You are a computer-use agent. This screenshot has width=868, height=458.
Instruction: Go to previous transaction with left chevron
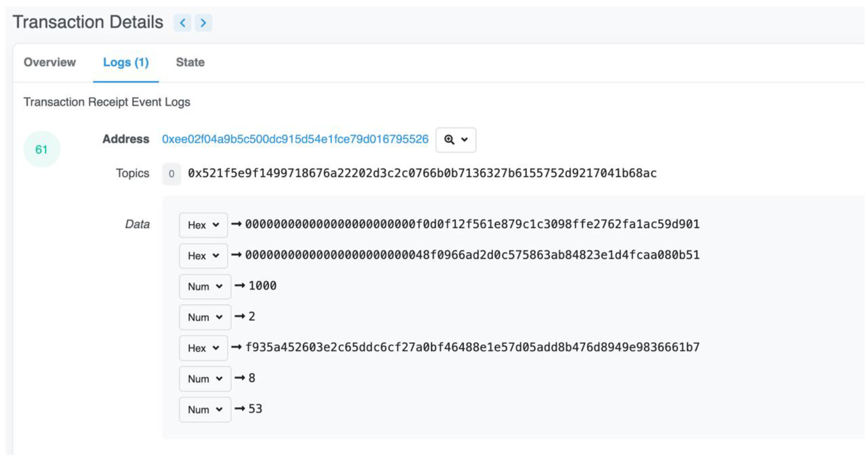[182, 23]
